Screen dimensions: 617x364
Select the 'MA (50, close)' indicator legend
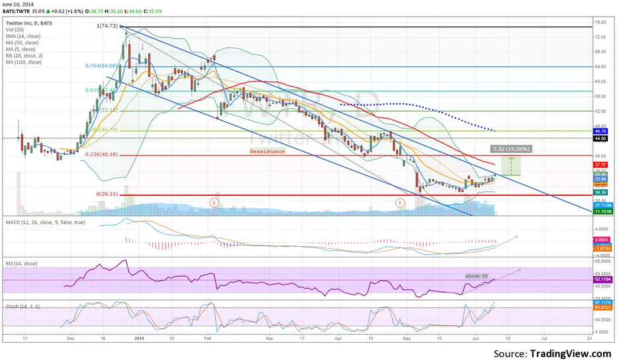pos(22,42)
